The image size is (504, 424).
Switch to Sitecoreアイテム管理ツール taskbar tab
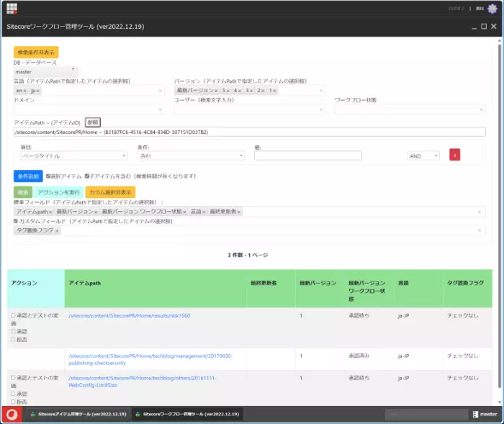pyautogui.click(x=77, y=414)
